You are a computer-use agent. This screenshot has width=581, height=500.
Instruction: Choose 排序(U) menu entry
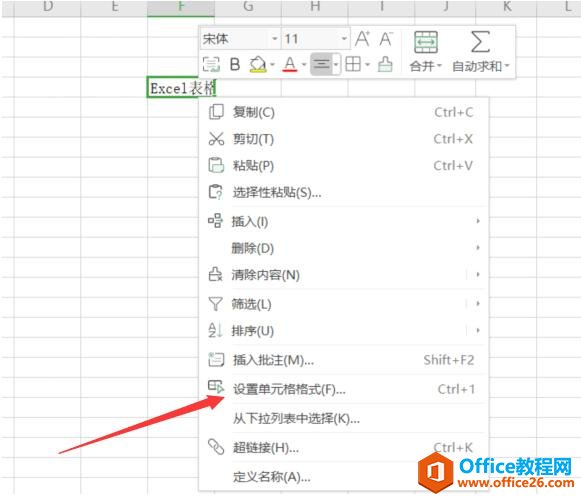point(343,330)
